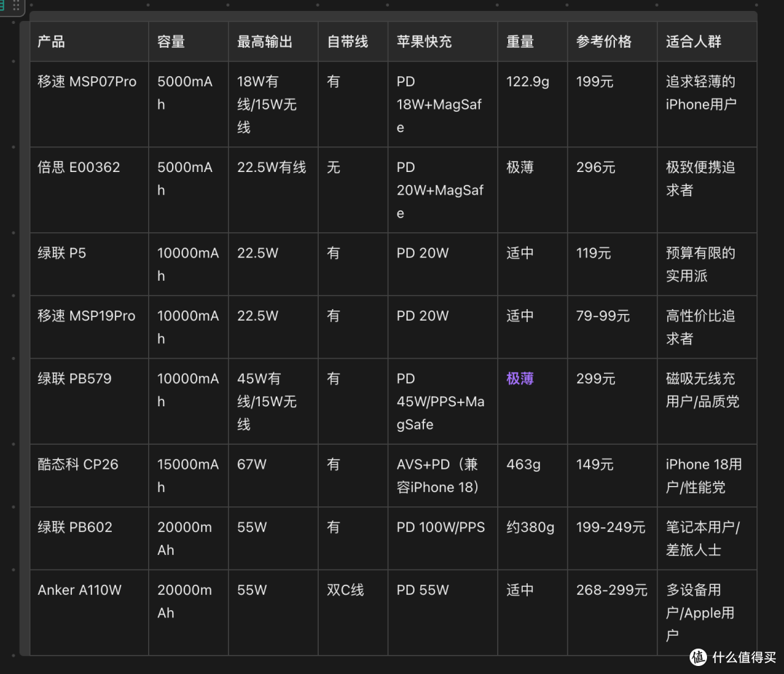The width and height of the screenshot is (784, 674).
Task: Click the 45W有线/15W无线 output cell
Action: (273, 402)
